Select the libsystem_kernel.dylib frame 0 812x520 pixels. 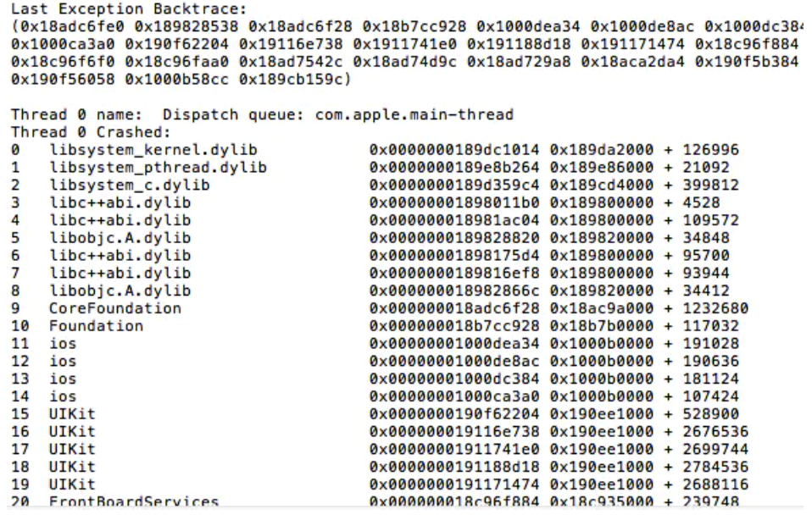375,150
